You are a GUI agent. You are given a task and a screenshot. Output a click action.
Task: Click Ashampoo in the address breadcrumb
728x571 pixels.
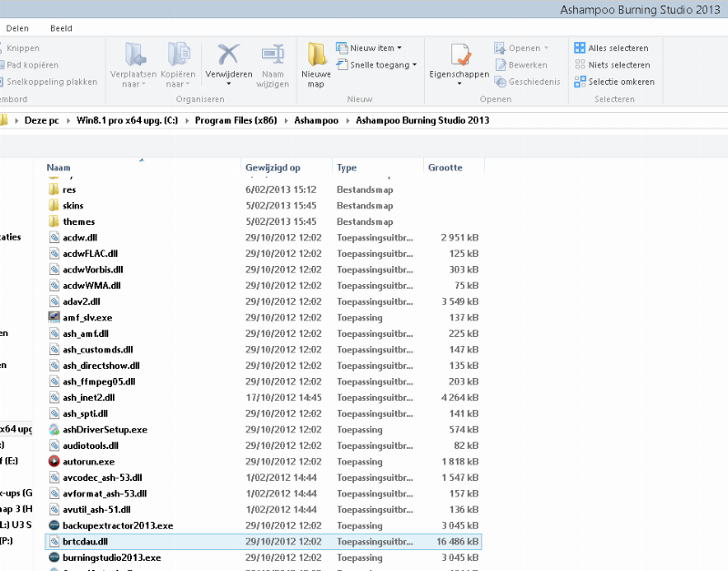click(316, 120)
